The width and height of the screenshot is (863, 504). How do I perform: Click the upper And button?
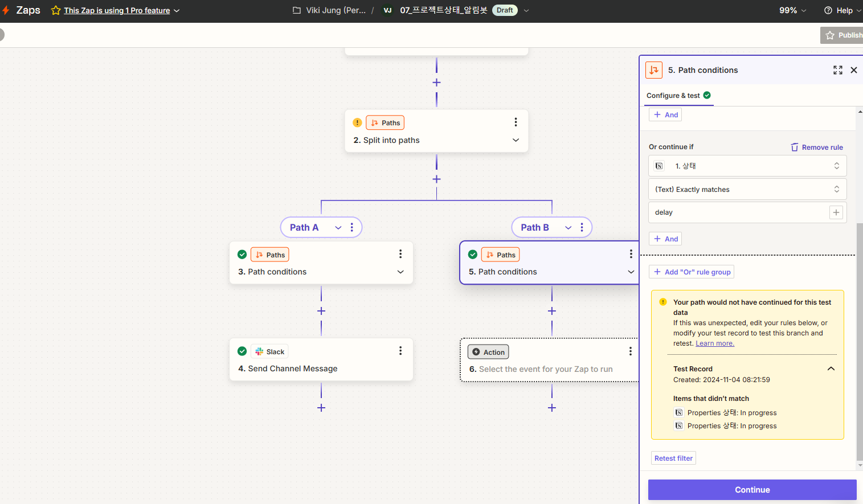tap(665, 114)
